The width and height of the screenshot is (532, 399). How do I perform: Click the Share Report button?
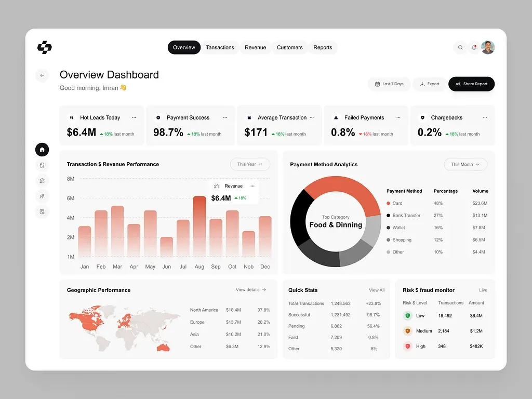pyautogui.click(x=471, y=84)
